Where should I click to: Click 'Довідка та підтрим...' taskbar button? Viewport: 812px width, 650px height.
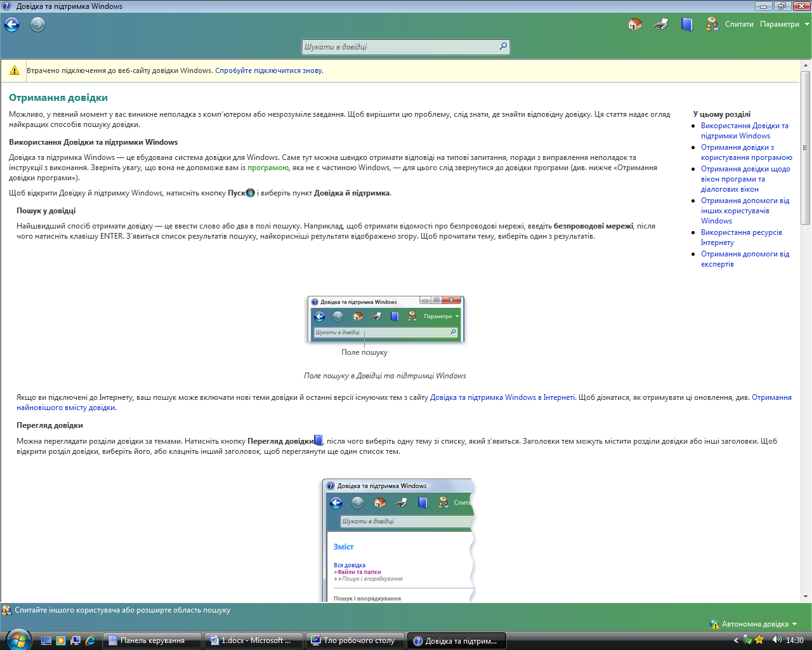pyautogui.click(x=455, y=640)
